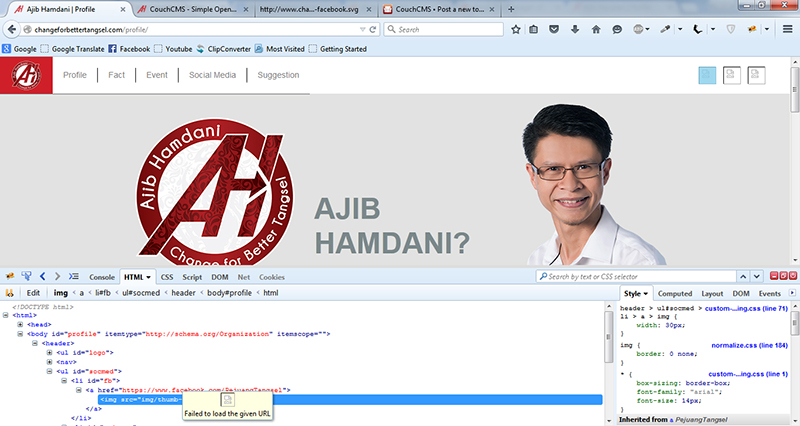Click the highlighted broken Facebook image icon

tap(707, 75)
